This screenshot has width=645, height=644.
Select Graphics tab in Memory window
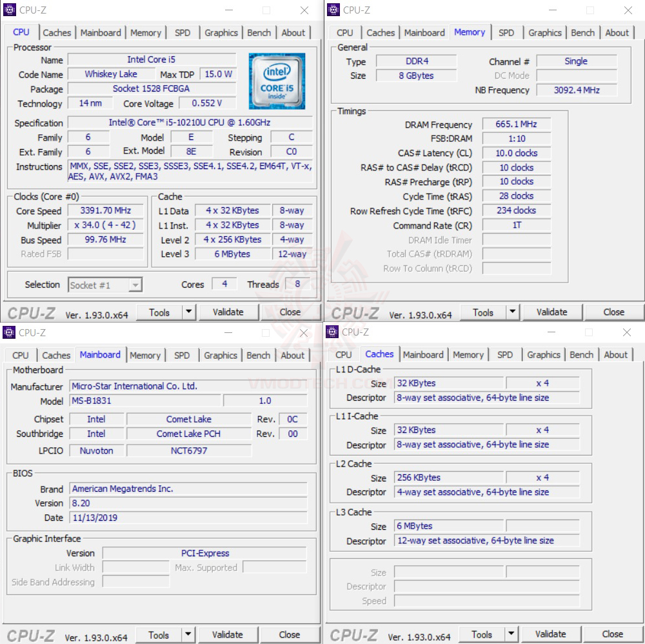[x=545, y=32]
